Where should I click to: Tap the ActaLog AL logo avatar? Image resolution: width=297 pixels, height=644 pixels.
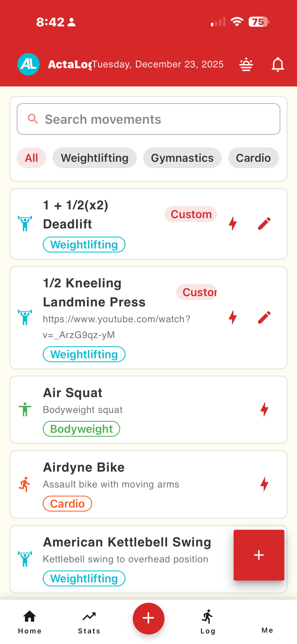tap(29, 64)
